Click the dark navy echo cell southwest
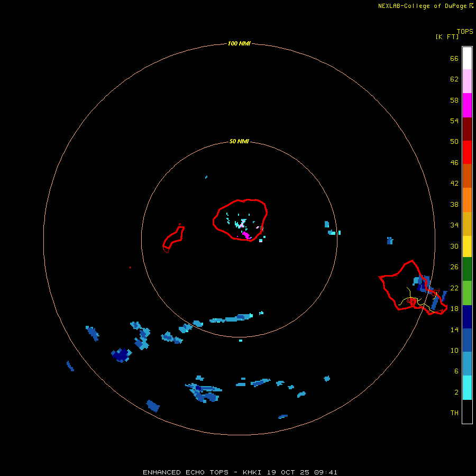 tap(122, 354)
